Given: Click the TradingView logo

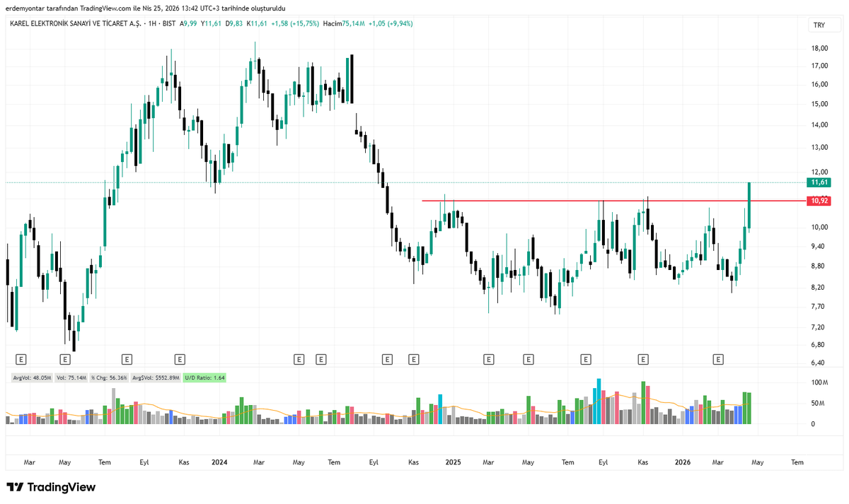Looking at the screenshot, I should [51, 488].
